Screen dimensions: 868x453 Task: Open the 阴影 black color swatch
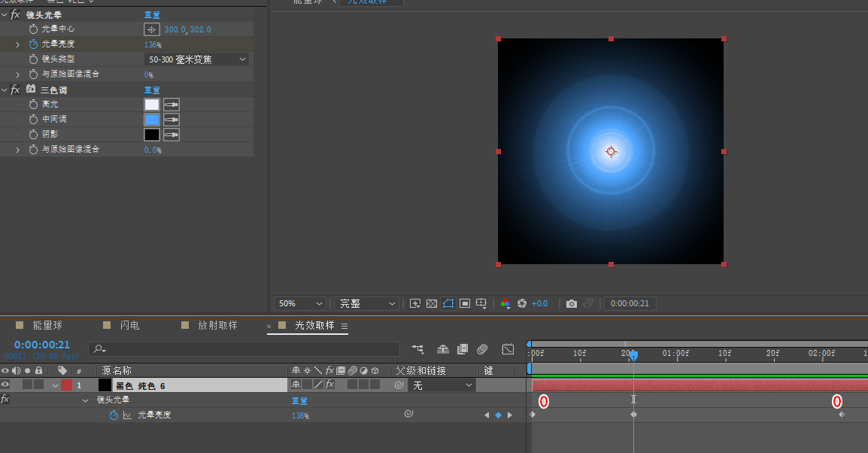tap(152, 135)
